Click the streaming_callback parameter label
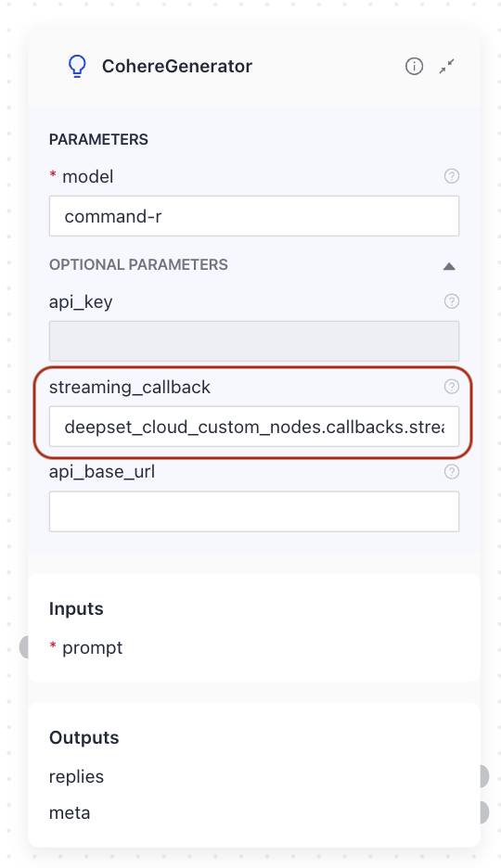The width and height of the screenshot is (501, 868). [x=130, y=387]
